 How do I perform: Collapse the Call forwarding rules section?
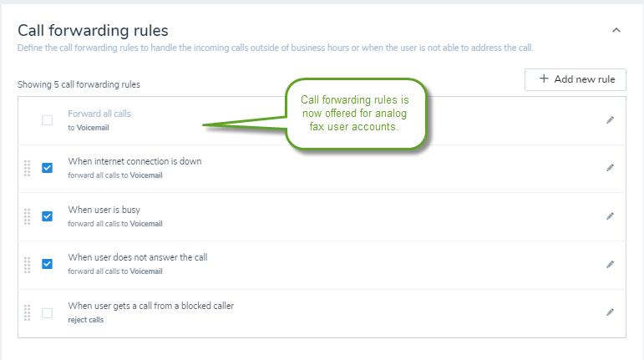616,30
